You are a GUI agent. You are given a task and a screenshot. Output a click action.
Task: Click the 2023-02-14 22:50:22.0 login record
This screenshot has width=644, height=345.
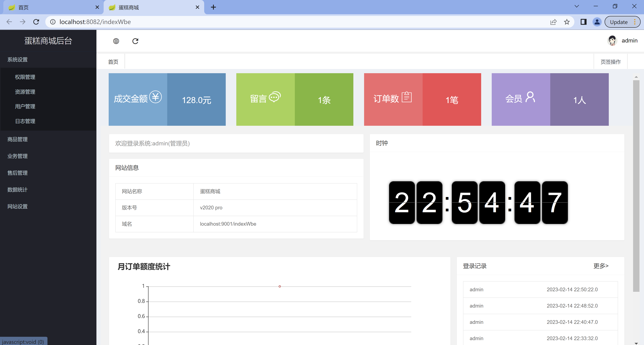540,289
